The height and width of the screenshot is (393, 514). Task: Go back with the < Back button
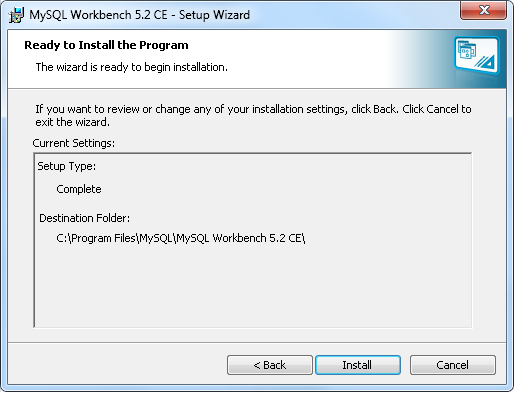[x=270, y=365]
